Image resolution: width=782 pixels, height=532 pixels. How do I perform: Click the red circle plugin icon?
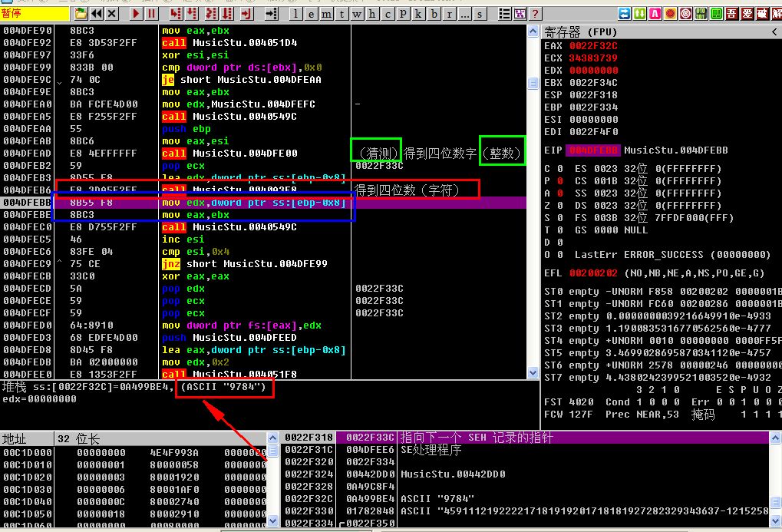pos(671,14)
